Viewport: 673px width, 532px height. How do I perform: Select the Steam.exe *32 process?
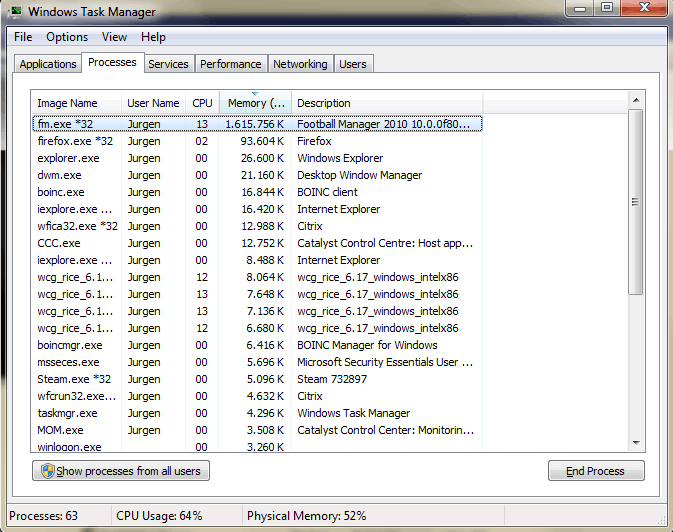257,379
